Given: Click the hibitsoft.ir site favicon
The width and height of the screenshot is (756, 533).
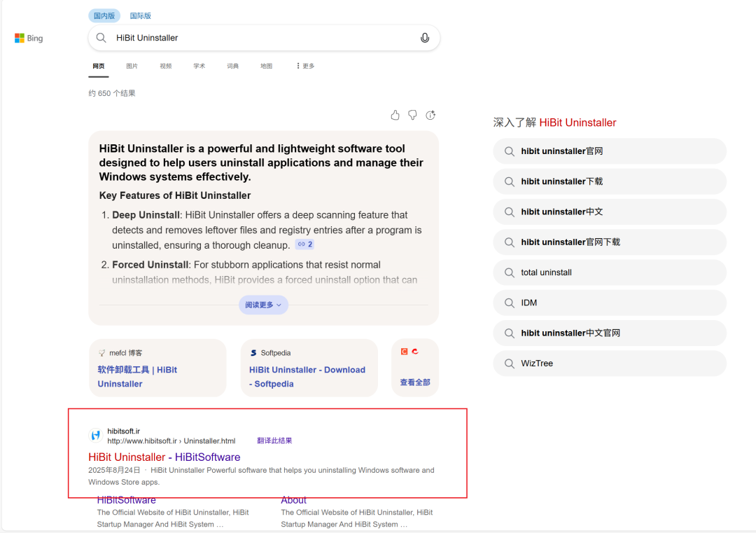Looking at the screenshot, I should 95,435.
